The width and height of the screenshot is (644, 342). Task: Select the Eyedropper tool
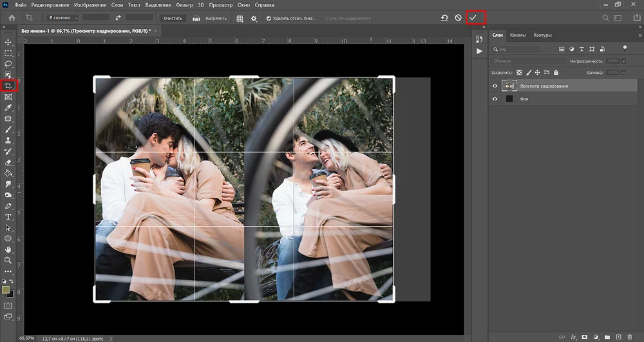coord(8,108)
